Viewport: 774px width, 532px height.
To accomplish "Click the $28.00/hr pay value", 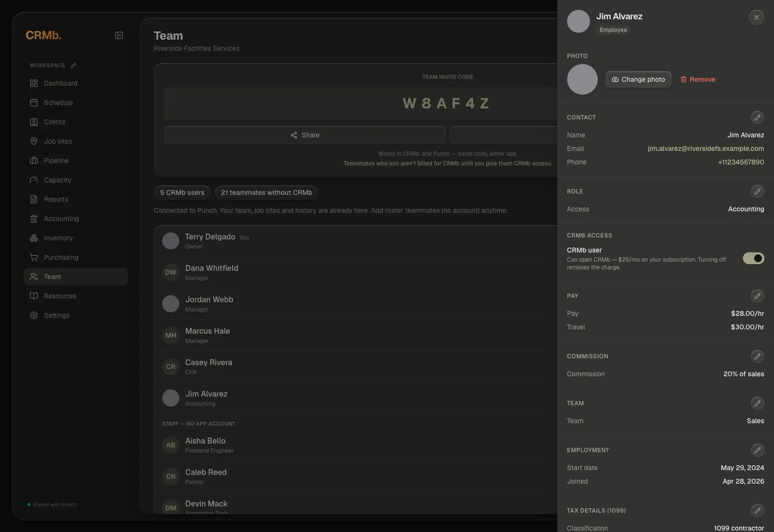I will tap(747, 313).
